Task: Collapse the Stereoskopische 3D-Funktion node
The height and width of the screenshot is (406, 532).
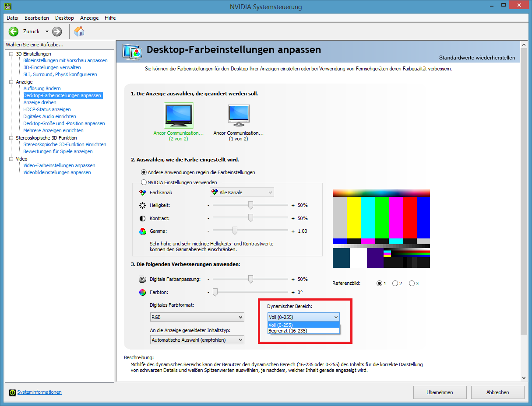Action: click(x=11, y=138)
